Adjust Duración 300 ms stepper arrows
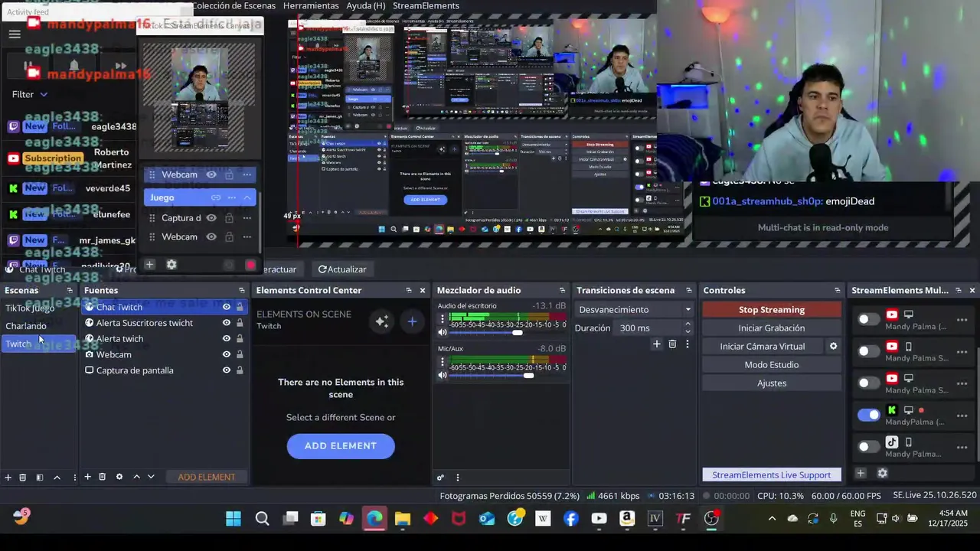 [688, 328]
